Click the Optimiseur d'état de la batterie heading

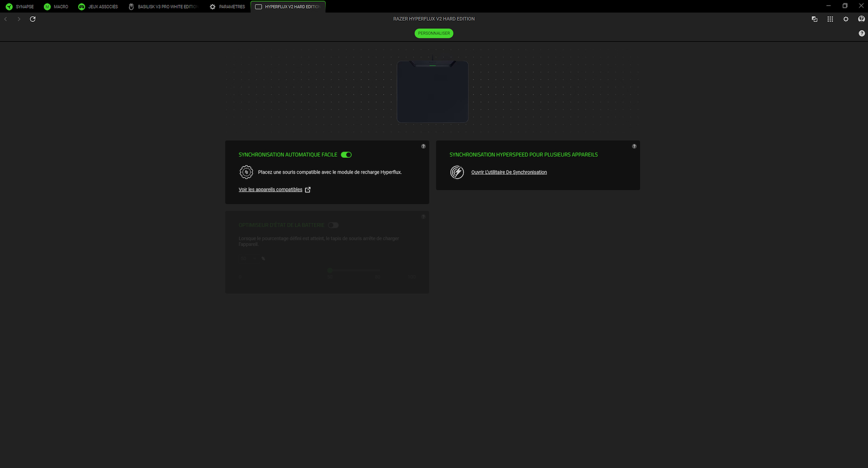[282, 225]
